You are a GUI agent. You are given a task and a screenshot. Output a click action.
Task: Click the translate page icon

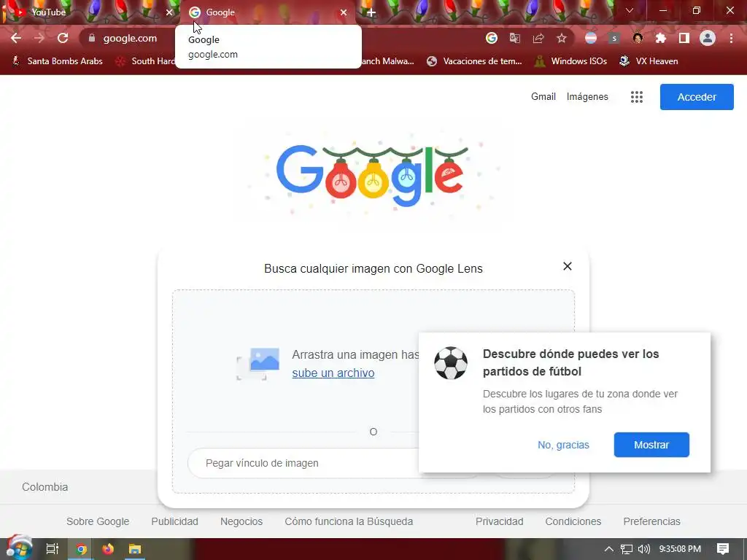pos(515,38)
